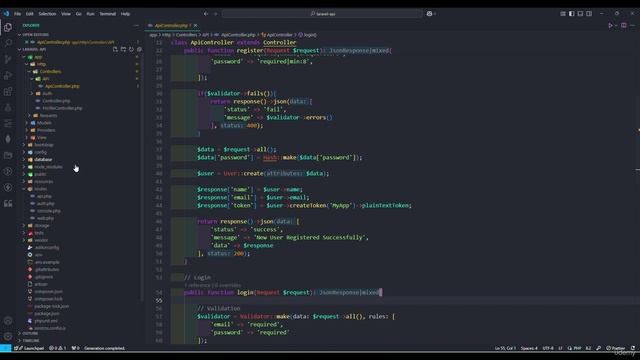Viewport: 640px width, 360px height.
Task: Open the notifications bell in status bar
Action: (633, 348)
